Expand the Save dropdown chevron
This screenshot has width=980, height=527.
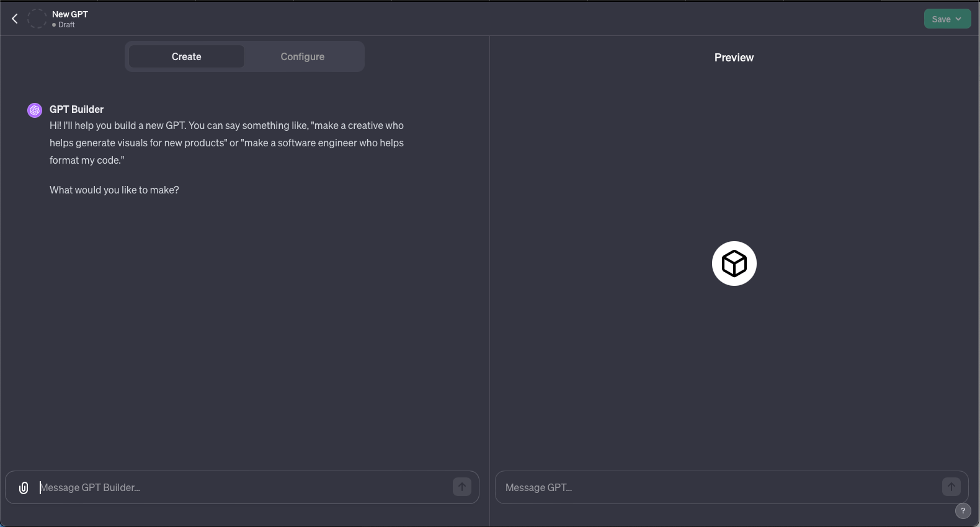[959, 19]
